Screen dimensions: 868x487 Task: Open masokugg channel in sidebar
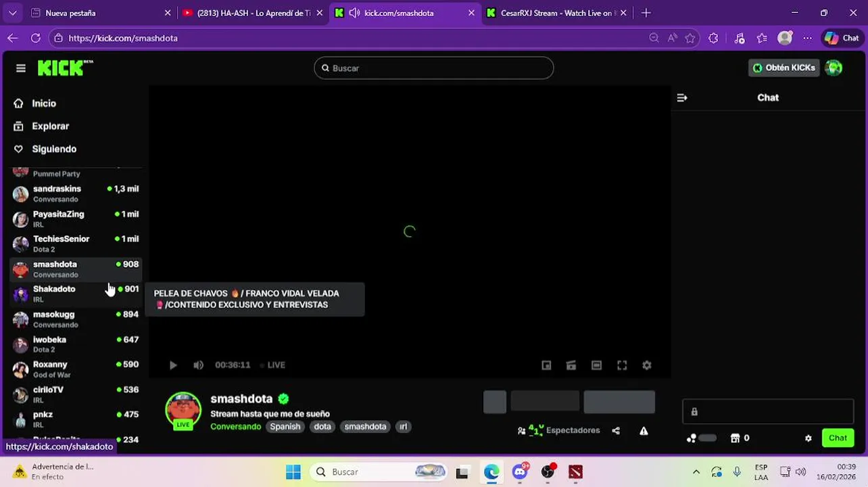(x=76, y=319)
